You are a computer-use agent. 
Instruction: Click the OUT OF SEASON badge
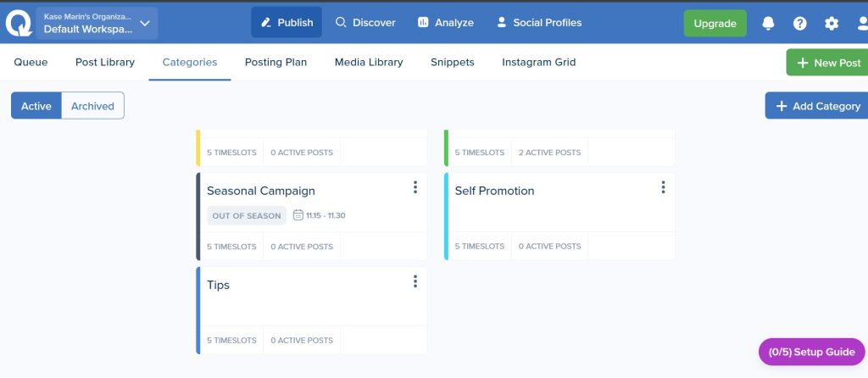click(x=247, y=216)
